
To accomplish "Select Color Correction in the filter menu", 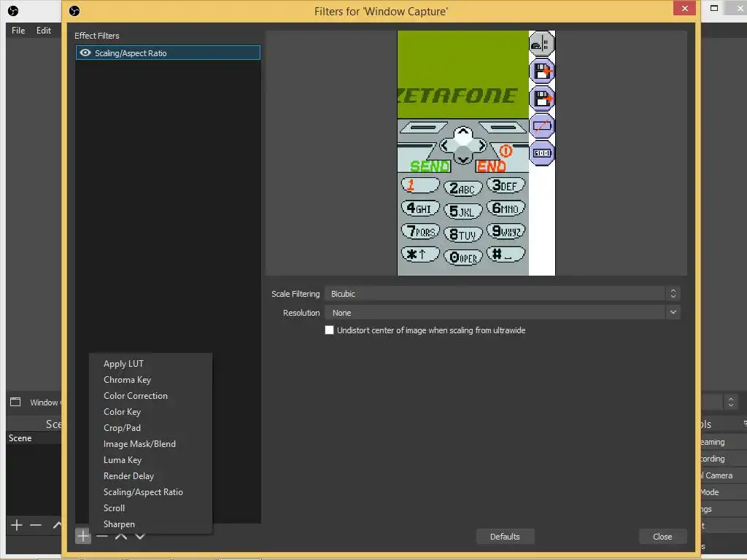I will coord(135,396).
